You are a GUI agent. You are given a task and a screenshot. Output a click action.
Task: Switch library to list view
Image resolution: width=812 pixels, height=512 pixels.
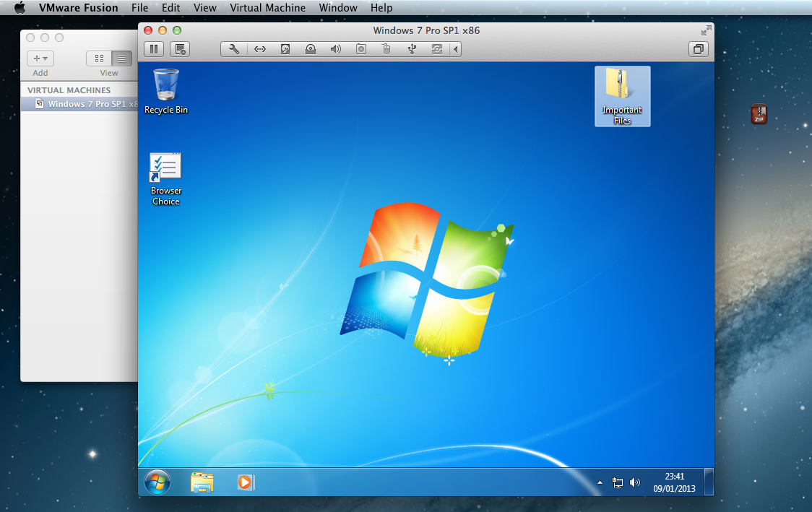coord(121,58)
